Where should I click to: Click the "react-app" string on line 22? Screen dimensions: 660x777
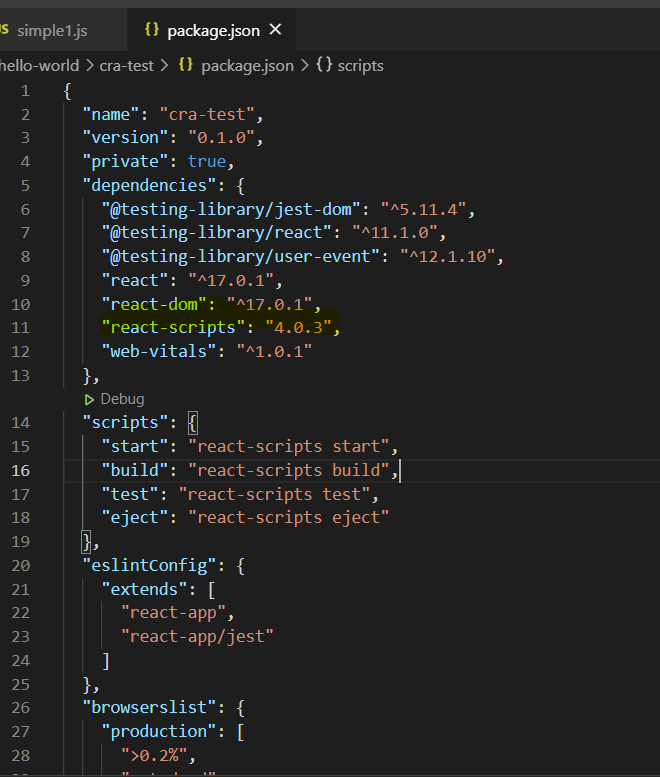pos(173,613)
